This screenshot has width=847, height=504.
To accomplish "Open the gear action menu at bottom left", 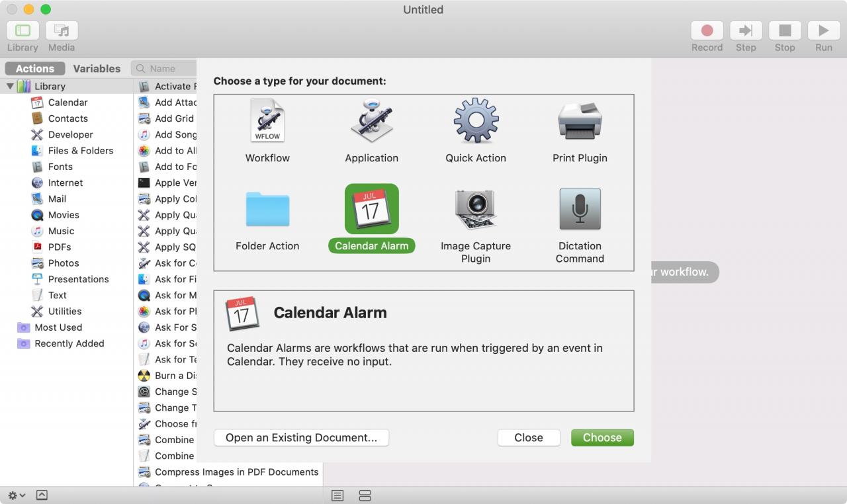I will [17, 495].
